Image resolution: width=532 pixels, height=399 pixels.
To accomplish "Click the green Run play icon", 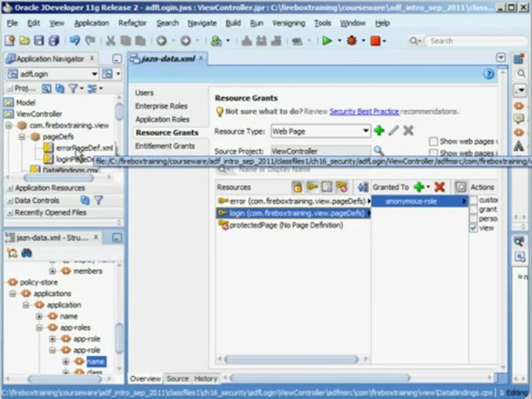I will pyautogui.click(x=327, y=40).
